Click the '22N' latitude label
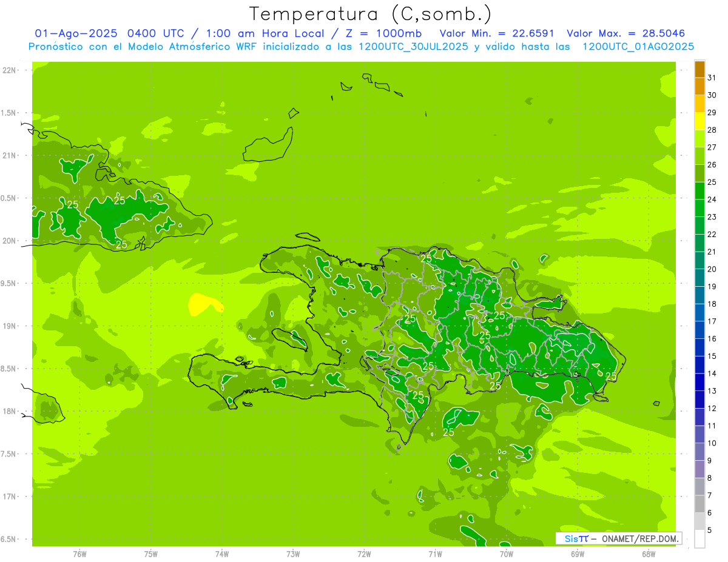This screenshot has height=562, width=728. coord(8,70)
